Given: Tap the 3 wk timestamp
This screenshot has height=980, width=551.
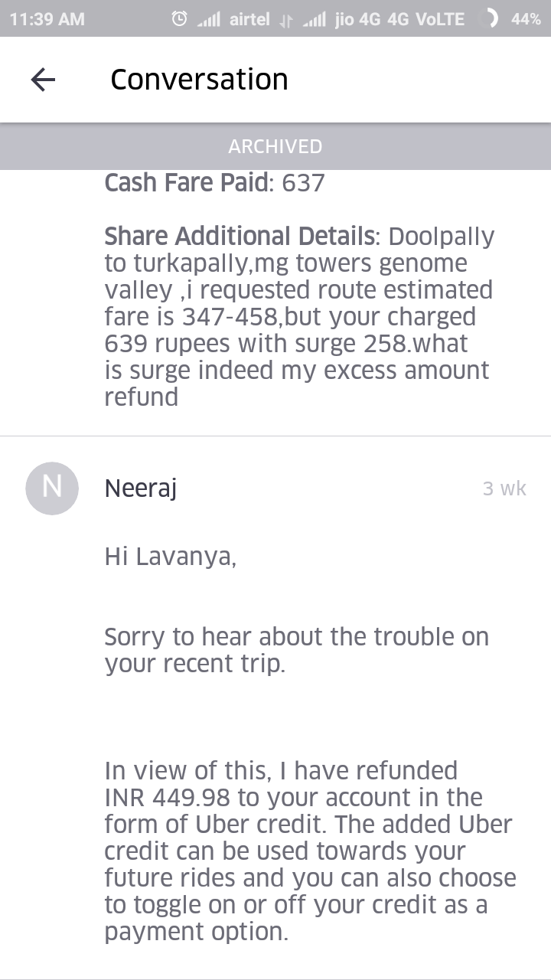Looking at the screenshot, I should point(504,488).
